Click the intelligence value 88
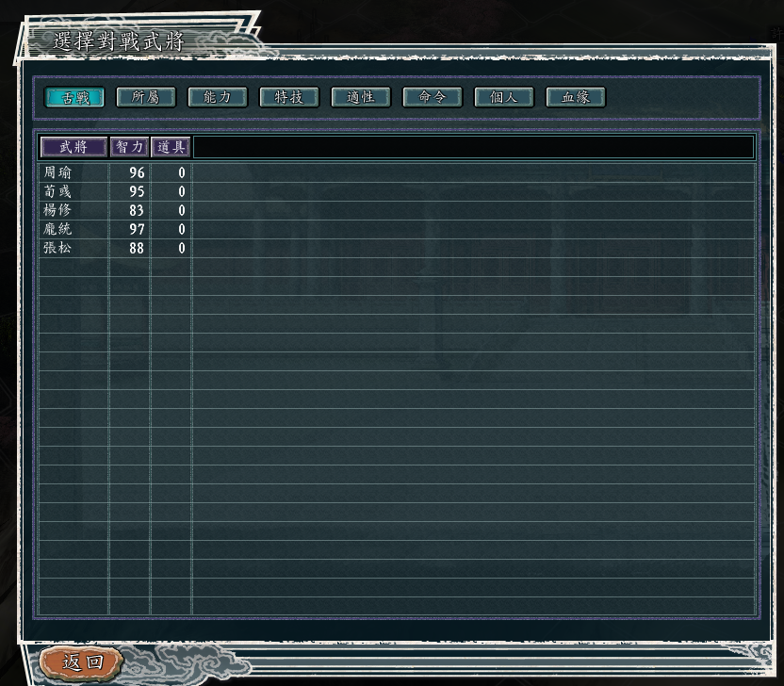Image resolution: width=784 pixels, height=686 pixels. 137,249
